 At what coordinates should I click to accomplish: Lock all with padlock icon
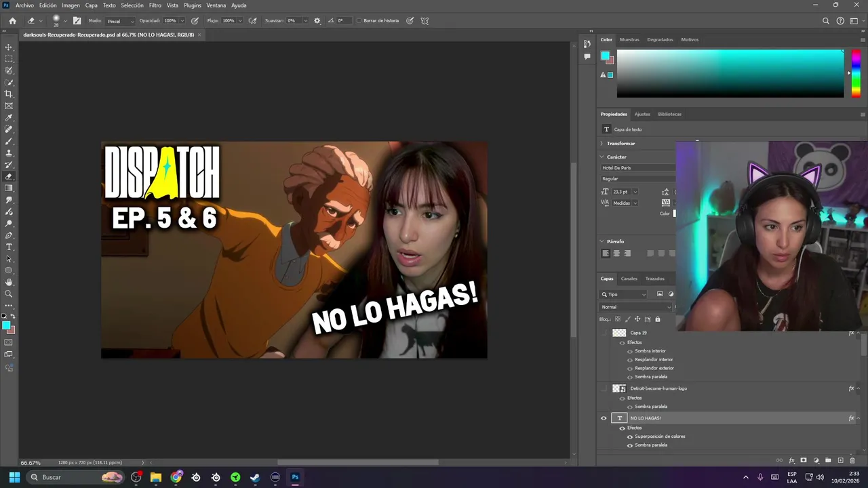(x=657, y=319)
